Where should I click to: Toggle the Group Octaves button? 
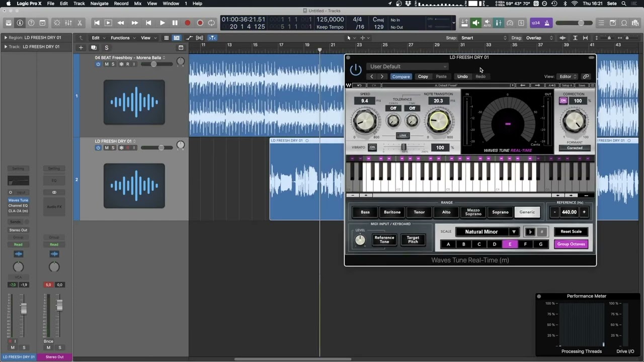(571, 244)
